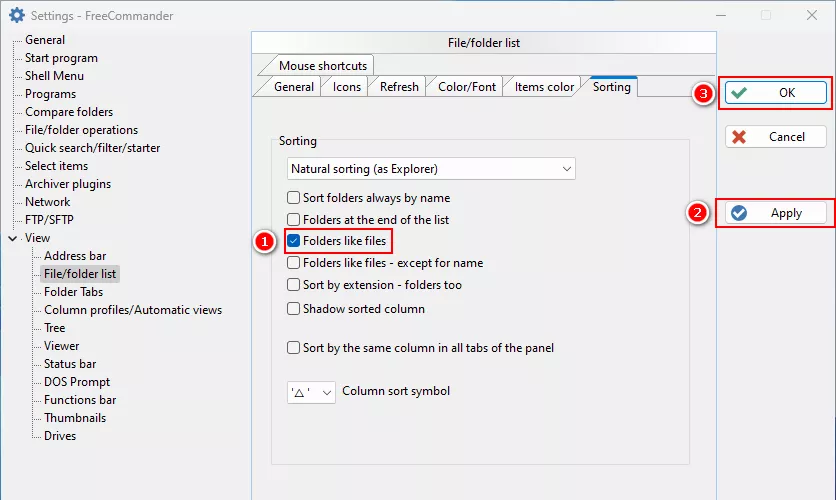This screenshot has height=500, width=836.
Task: Select DOS Prompt under View
Action: (x=77, y=382)
